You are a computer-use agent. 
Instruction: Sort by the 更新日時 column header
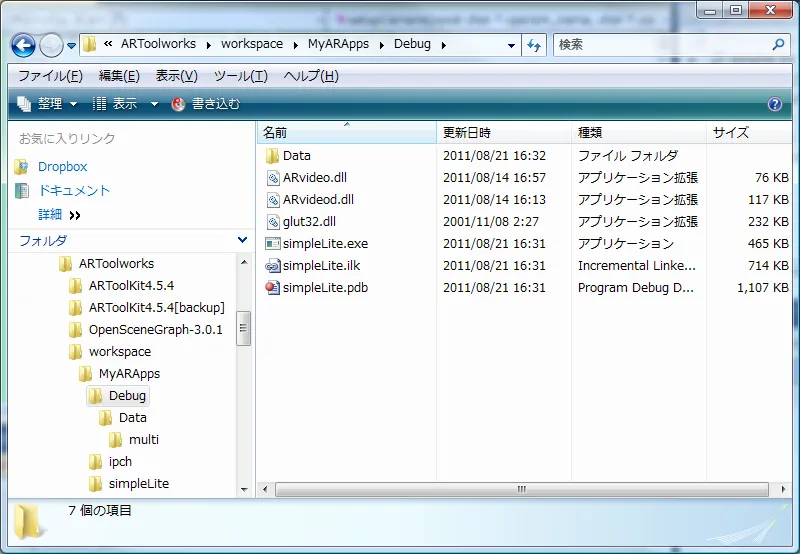click(x=504, y=133)
